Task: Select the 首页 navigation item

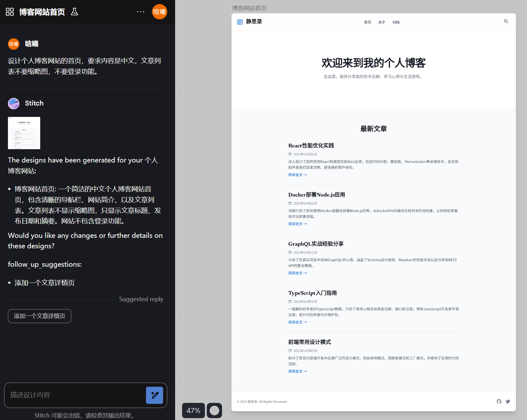Action: pyautogui.click(x=367, y=22)
